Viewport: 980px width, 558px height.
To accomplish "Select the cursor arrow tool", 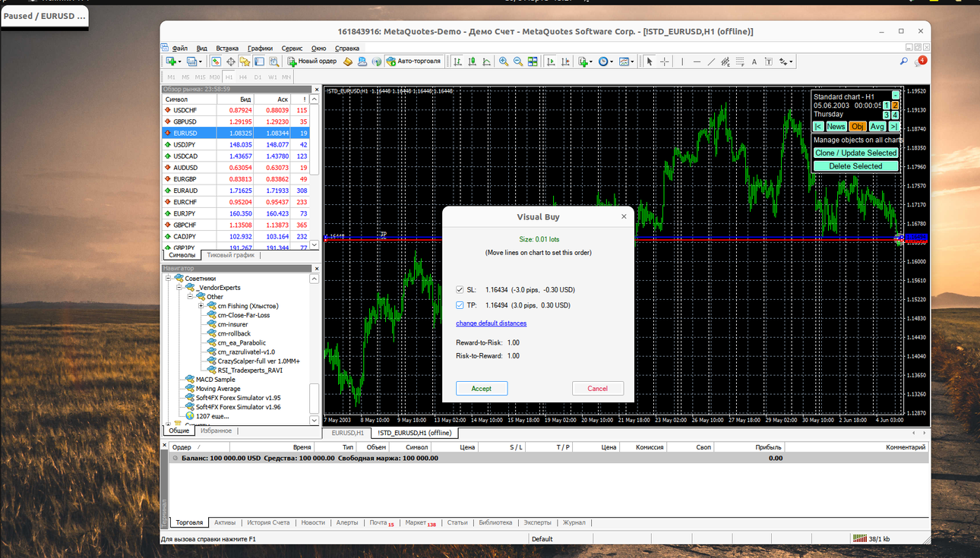I will (x=649, y=61).
